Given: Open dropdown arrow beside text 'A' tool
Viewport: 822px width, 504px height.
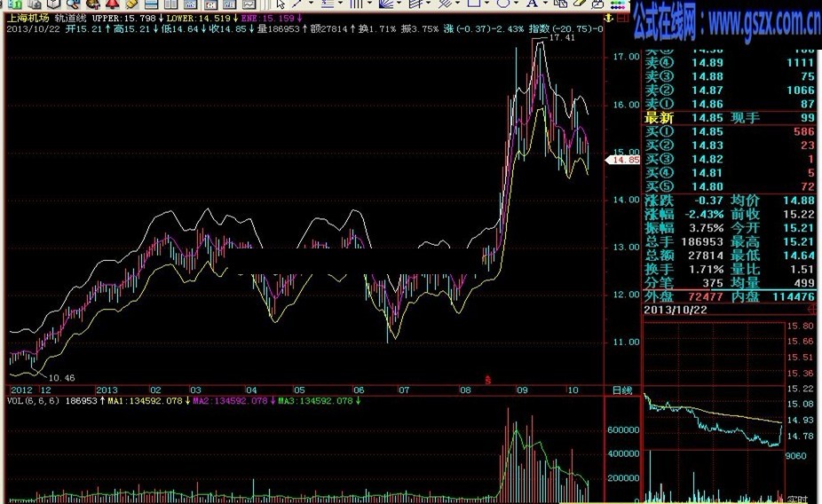Looking at the screenshot, I should click(546, 3).
